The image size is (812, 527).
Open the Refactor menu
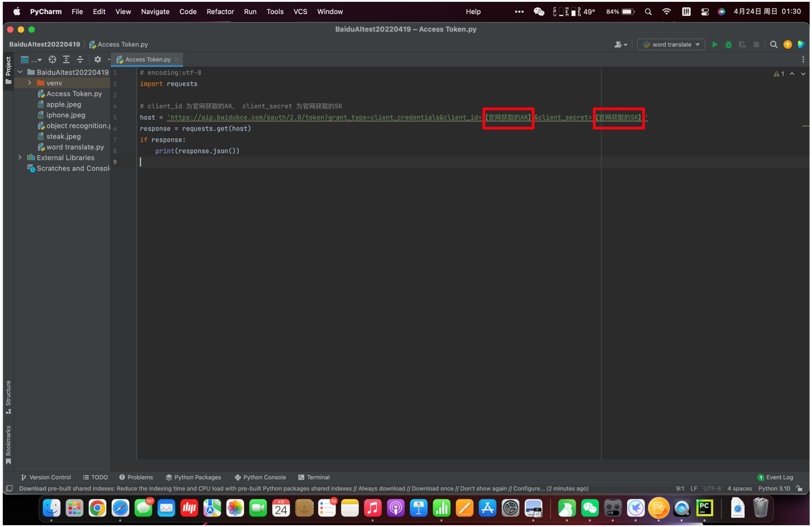coord(220,12)
